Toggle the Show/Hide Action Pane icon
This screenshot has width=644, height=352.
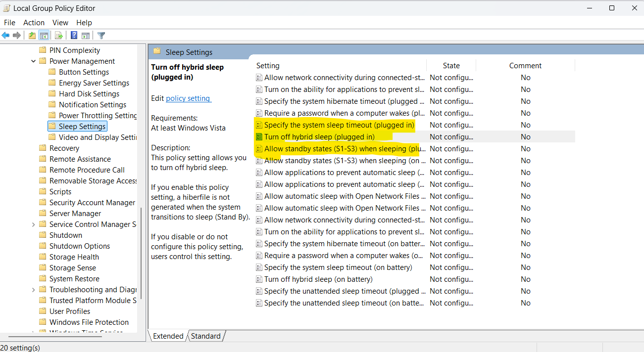coord(86,35)
